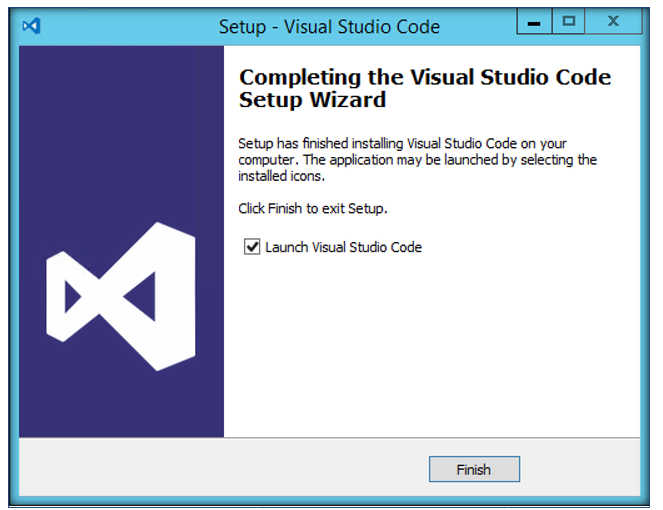Click the "Setup Wizard" heading line
The width and height of the screenshot is (663, 510).
312,100
